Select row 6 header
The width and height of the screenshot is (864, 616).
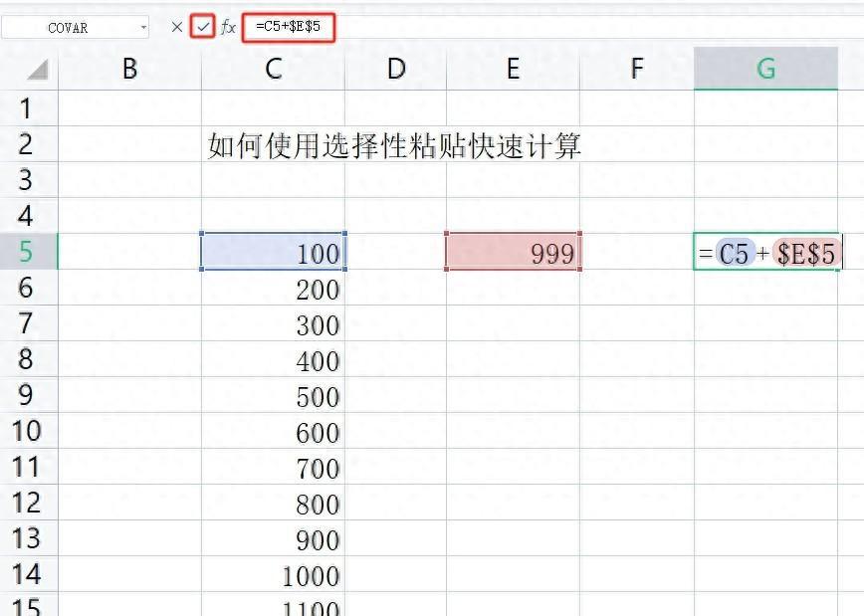(x=29, y=287)
